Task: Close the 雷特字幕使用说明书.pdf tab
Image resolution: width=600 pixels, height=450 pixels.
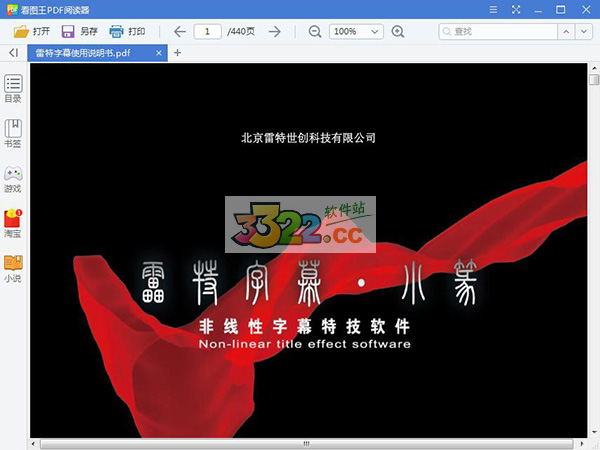Action: (x=159, y=53)
